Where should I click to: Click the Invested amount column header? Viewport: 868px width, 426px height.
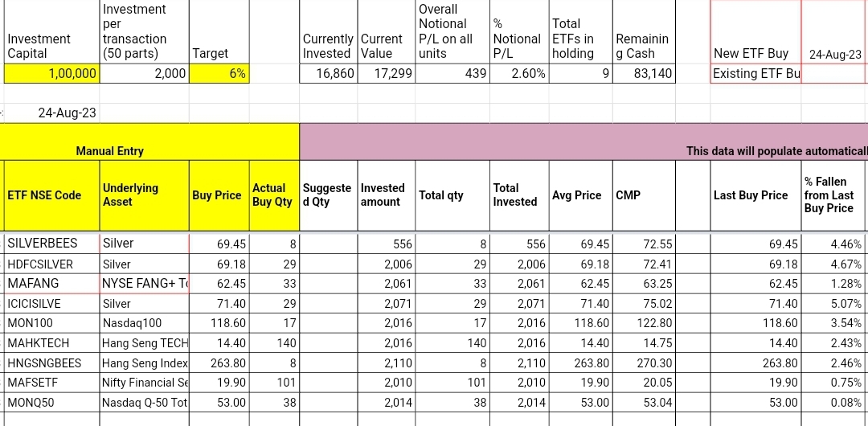click(x=387, y=195)
